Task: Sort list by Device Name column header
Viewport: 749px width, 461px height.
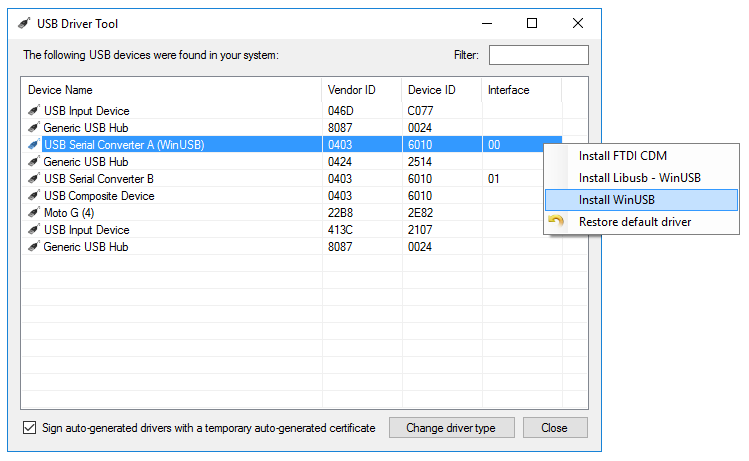Action: [x=170, y=90]
